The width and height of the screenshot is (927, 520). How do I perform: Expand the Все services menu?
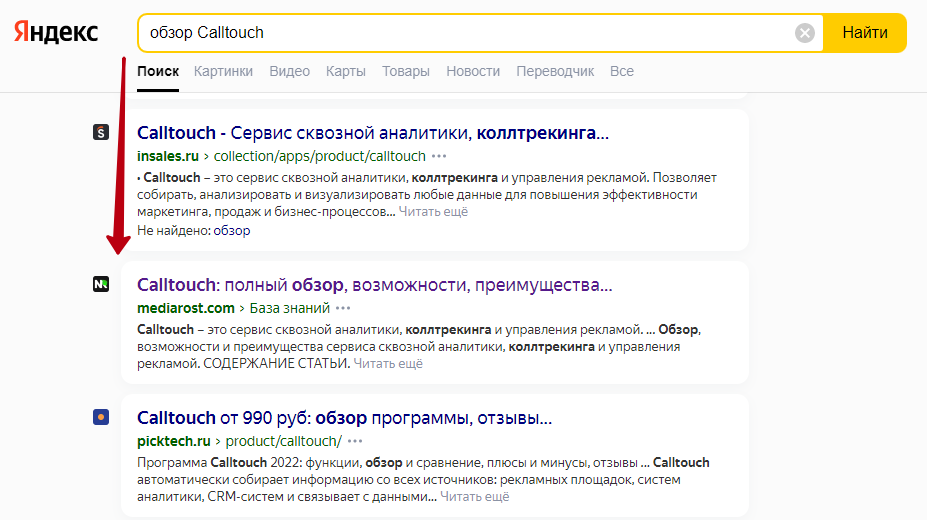click(622, 72)
